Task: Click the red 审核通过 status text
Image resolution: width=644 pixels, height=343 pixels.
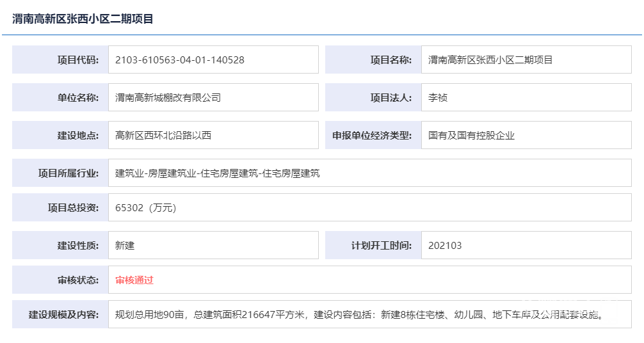Action: pos(134,280)
